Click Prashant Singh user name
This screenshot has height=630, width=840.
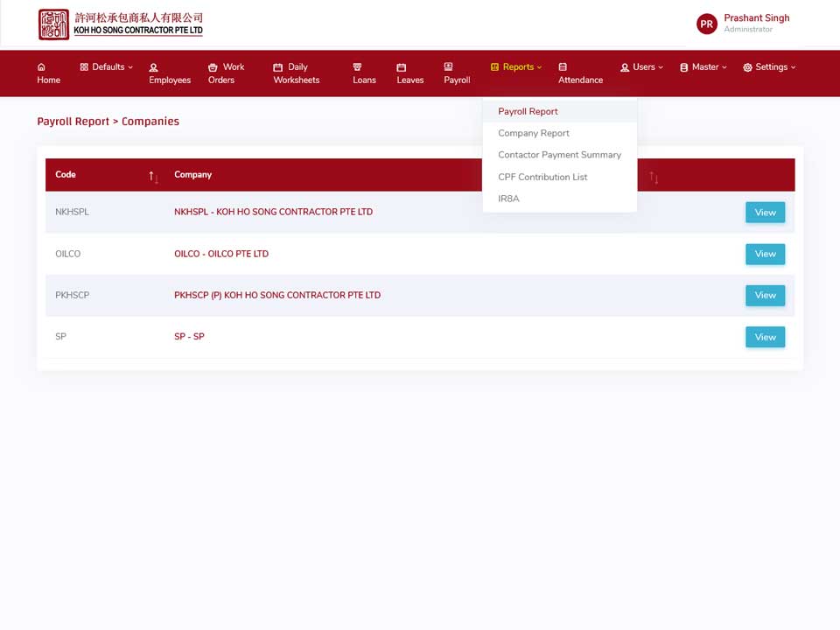pos(756,17)
